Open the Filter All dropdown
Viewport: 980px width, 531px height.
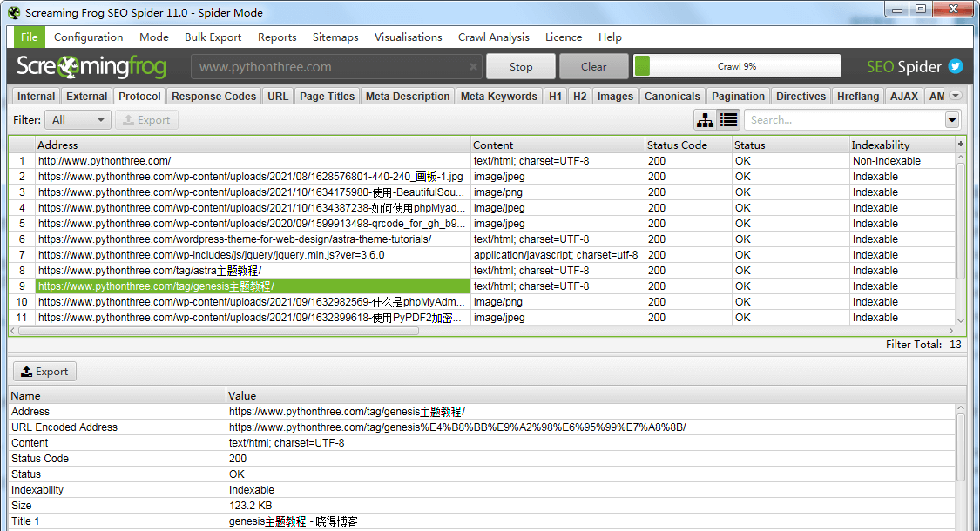click(78, 120)
